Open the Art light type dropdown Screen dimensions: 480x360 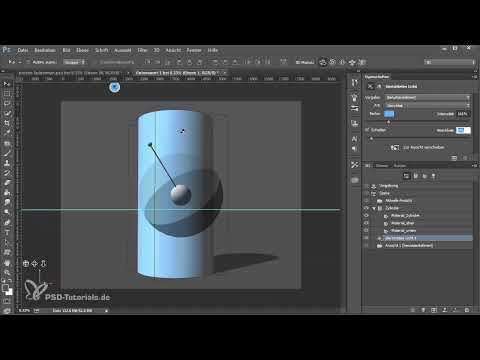tap(428, 106)
